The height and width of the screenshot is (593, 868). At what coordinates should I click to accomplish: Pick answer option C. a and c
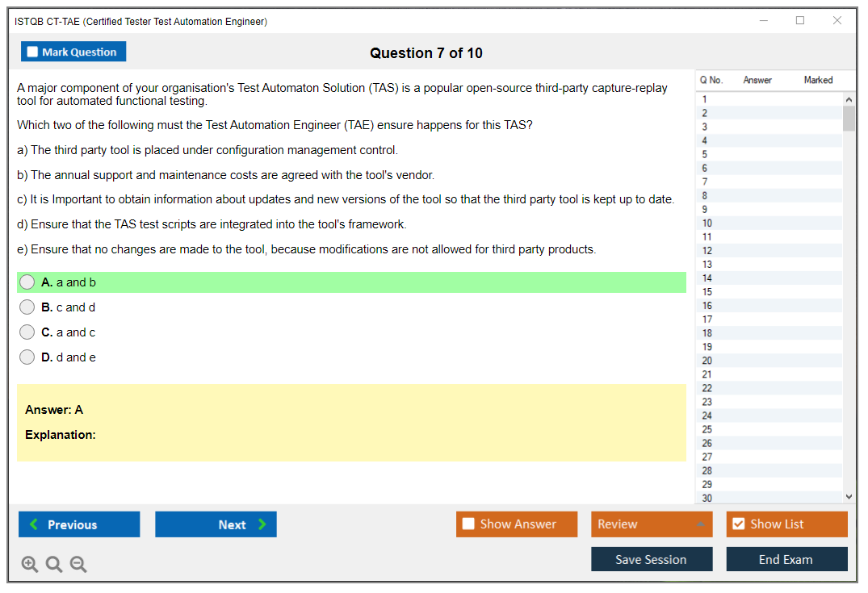27,332
